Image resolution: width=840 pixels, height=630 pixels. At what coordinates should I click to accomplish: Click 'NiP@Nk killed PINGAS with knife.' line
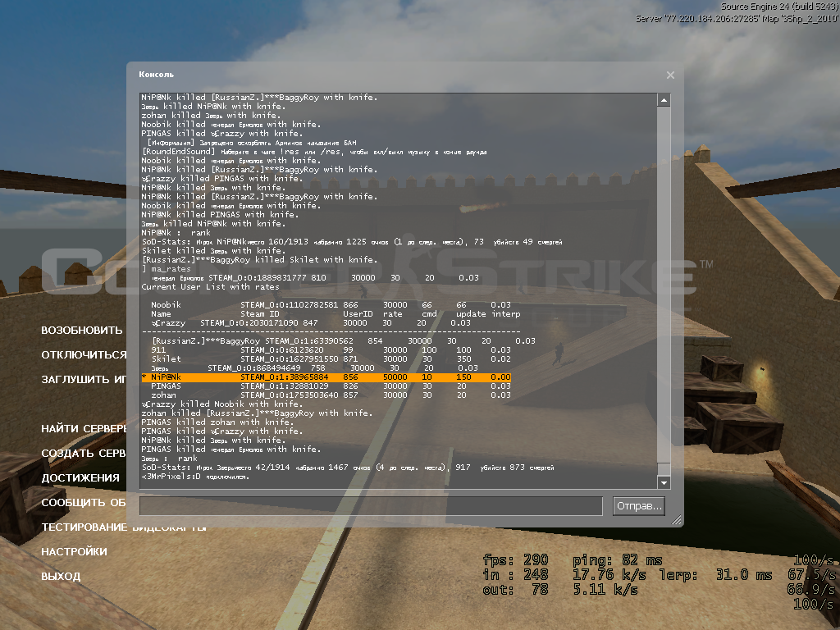(x=220, y=215)
